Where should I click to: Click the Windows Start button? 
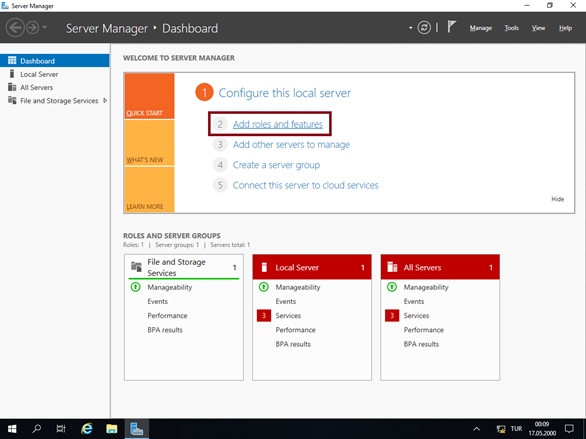click(x=12, y=429)
